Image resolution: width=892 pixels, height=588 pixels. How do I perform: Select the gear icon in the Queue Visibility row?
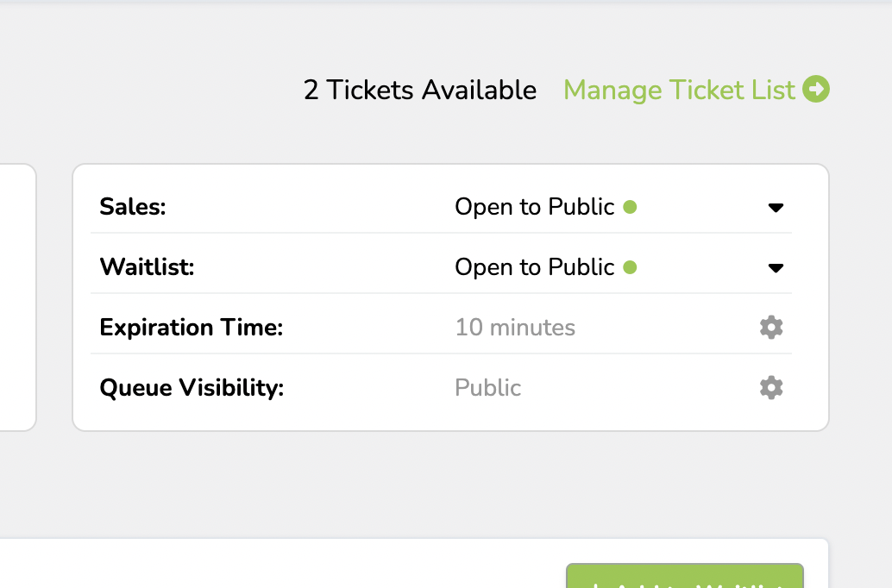click(770, 387)
